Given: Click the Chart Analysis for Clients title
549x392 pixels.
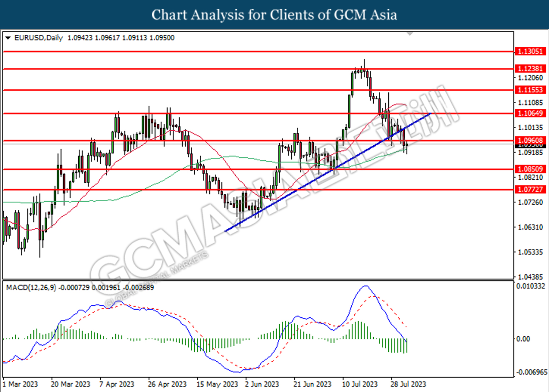Looking at the screenshot, I should click(x=274, y=15).
